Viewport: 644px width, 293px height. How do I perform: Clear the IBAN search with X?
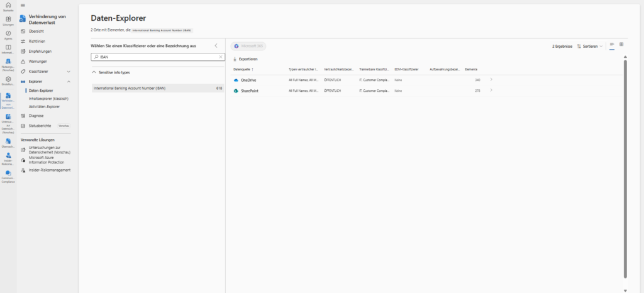[220, 57]
